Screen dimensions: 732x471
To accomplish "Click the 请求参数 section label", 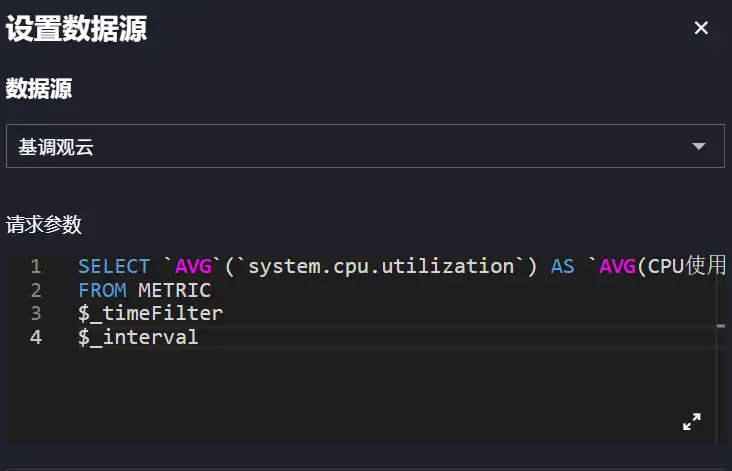I will [43, 223].
